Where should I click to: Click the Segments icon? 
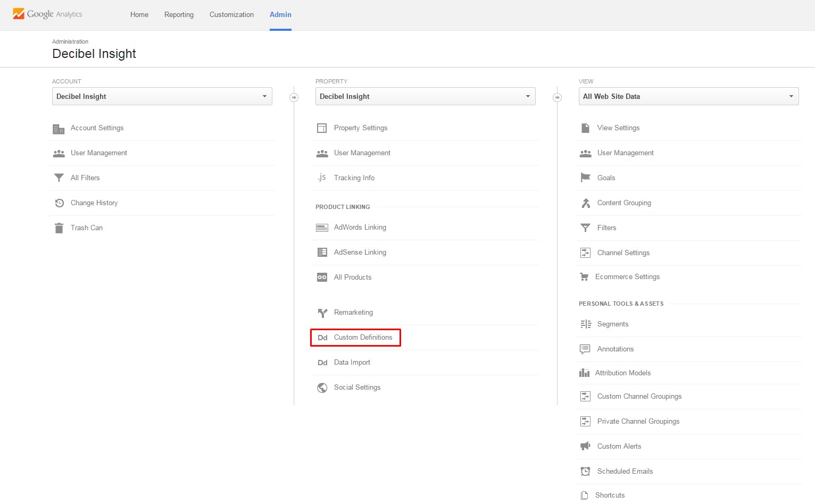pos(585,324)
